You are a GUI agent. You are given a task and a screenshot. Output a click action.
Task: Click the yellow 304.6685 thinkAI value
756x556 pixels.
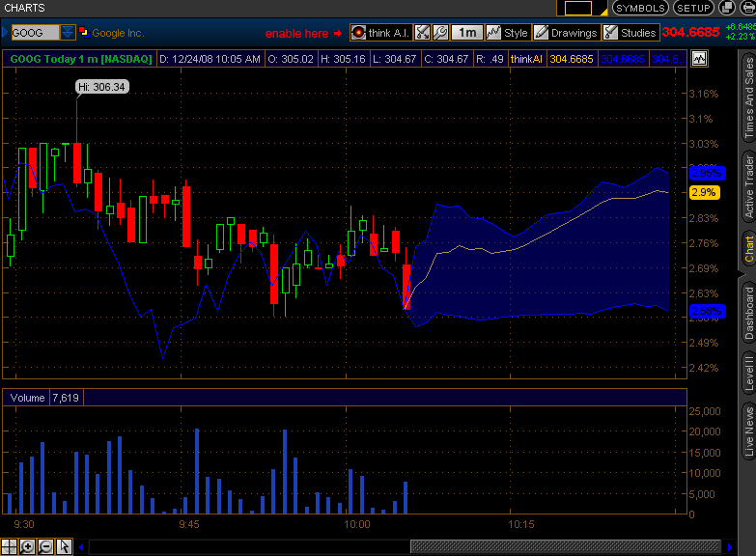[572, 59]
